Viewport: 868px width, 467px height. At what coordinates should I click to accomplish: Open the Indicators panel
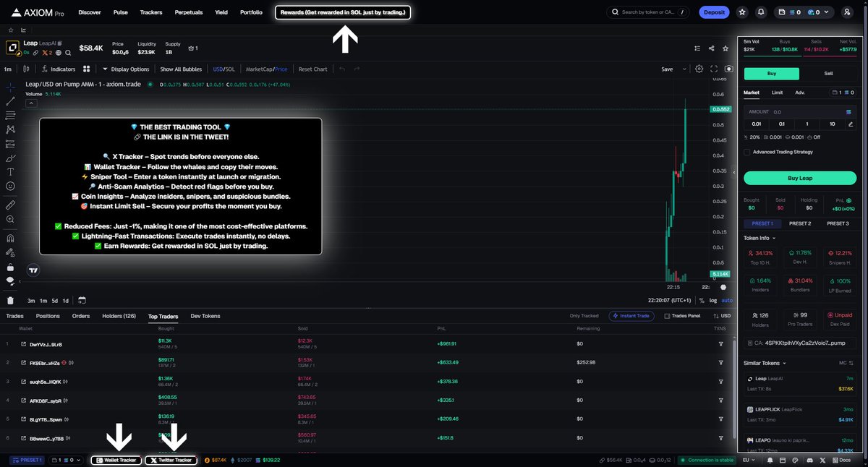point(59,69)
